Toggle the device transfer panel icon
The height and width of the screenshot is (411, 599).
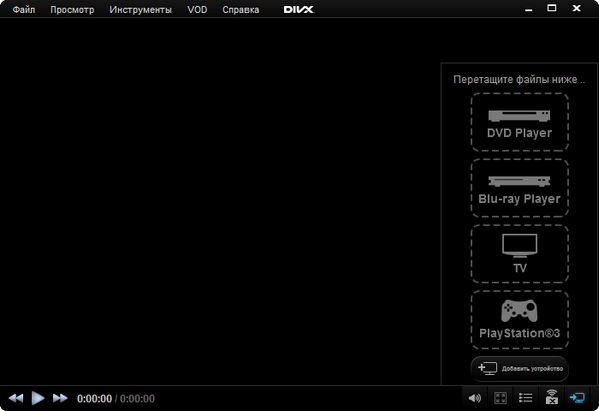pos(577,398)
